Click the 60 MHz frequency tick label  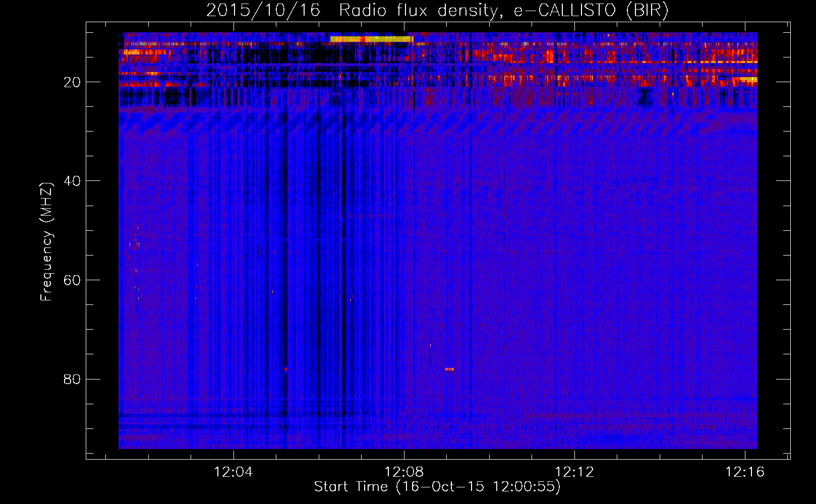tap(73, 280)
